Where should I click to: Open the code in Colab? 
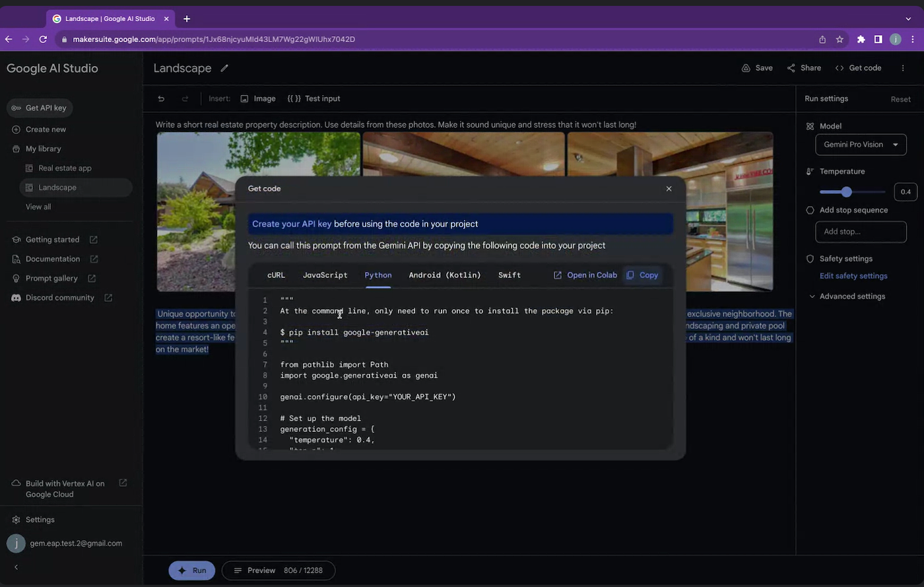pos(585,275)
